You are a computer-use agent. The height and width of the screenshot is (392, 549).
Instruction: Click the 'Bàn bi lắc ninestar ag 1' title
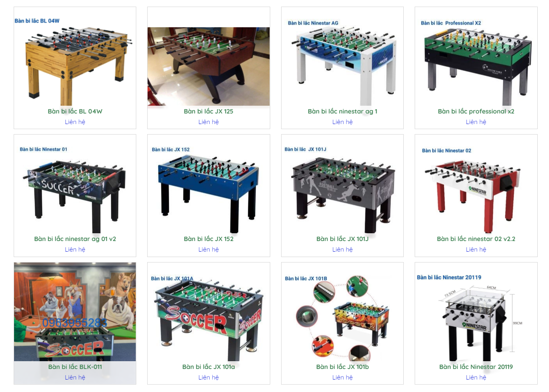342,111
